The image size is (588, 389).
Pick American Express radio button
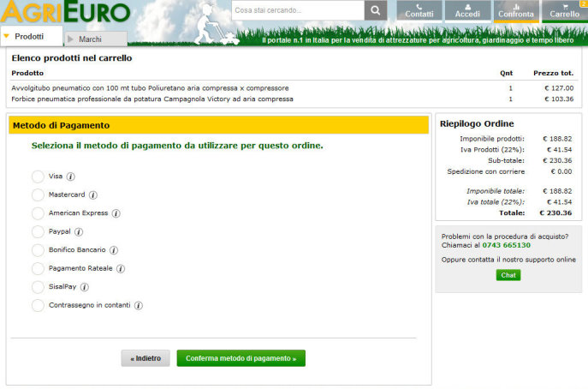(x=38, y=213)
